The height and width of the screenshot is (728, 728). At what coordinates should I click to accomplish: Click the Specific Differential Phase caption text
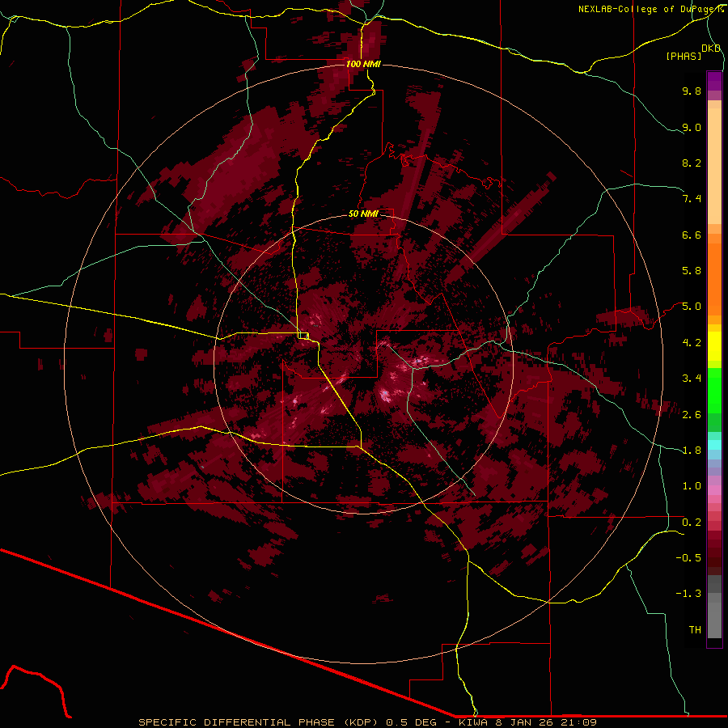pyautogui.click(x=367, y=722)
